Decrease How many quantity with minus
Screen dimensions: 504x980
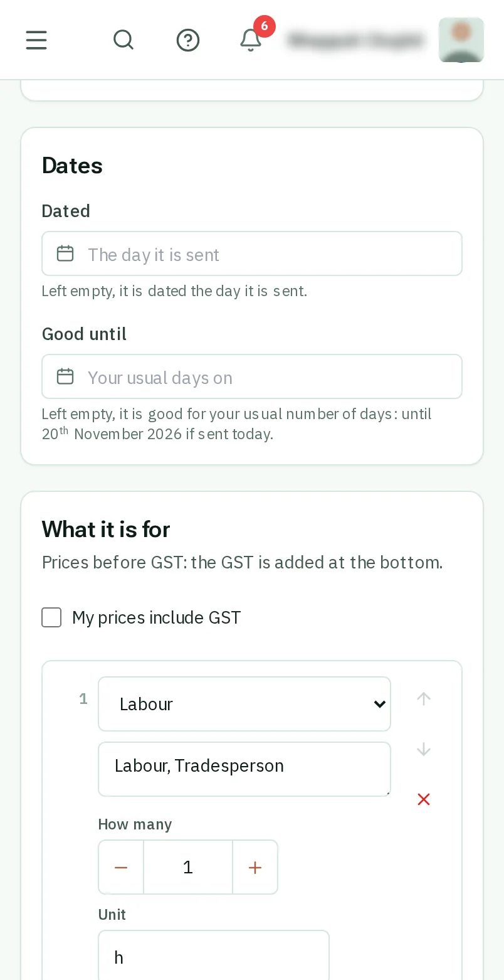121,867
